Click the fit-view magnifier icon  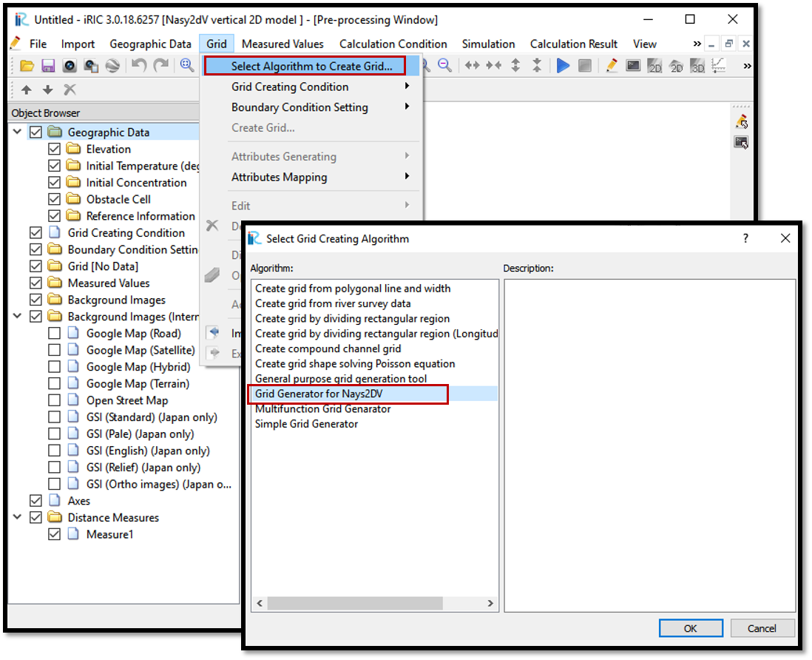tap(187, 65)
